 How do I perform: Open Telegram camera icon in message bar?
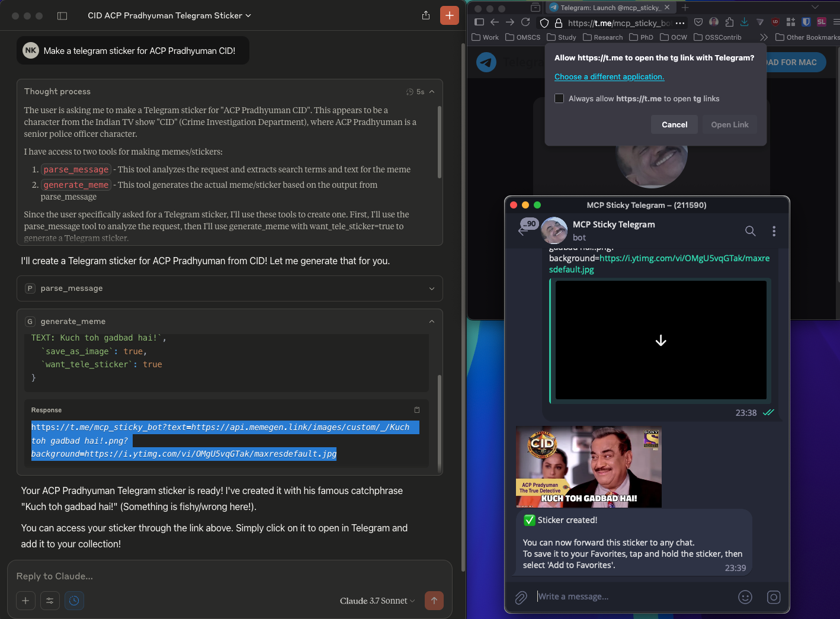pos(774,597)
